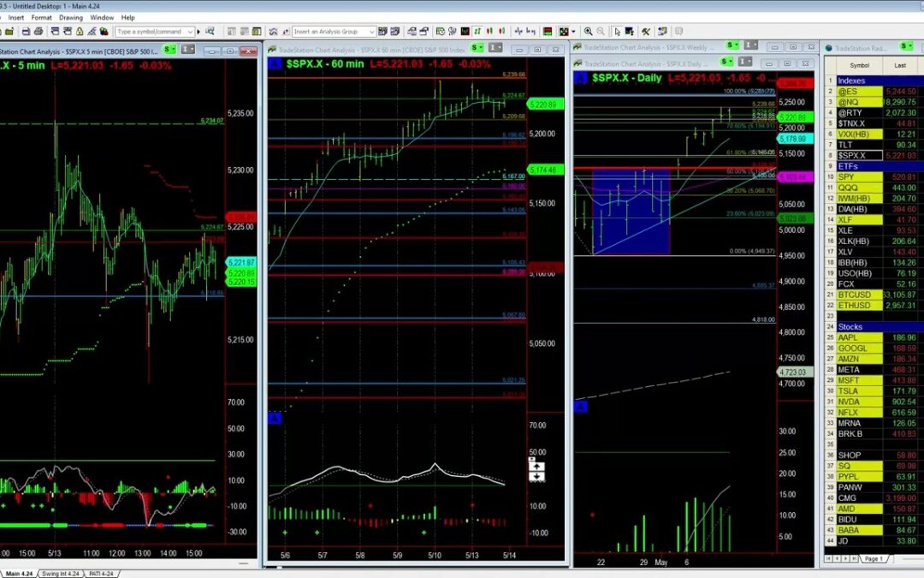Click the down arrow scale button on 60 min chart

click(x=536, y=476)
